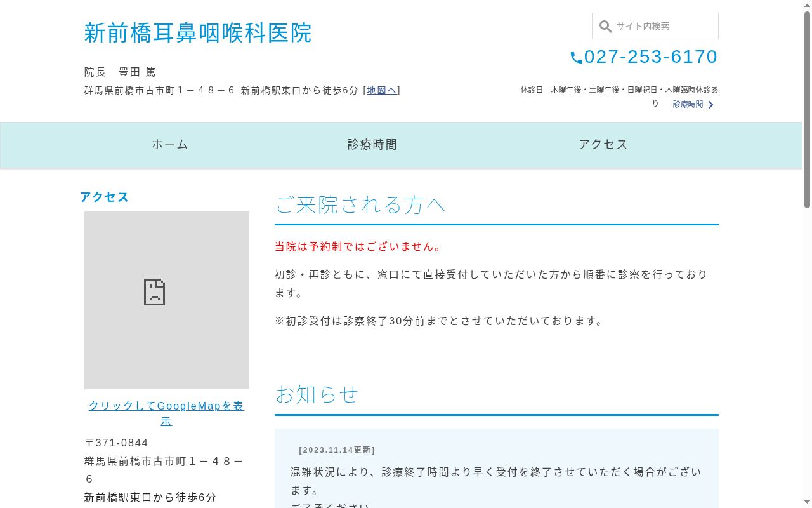Click the gray map placeholder area
The height and width of the screenshot is (508, 812).
click(167, 300)
